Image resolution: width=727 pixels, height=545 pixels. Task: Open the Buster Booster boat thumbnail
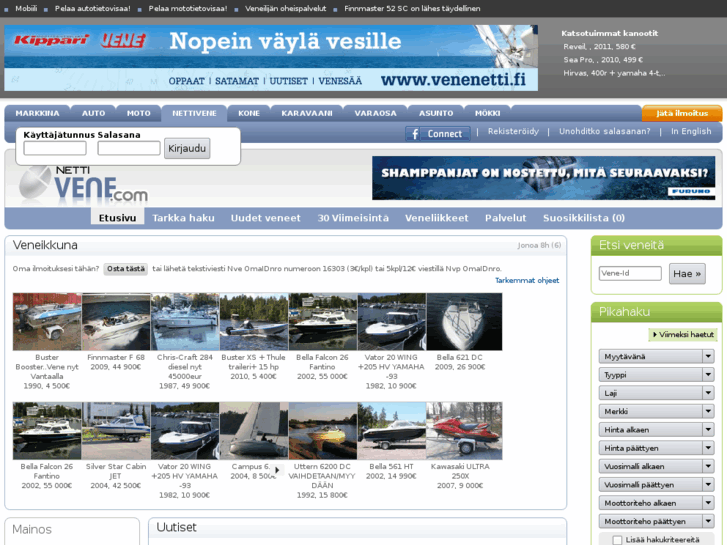47,321
